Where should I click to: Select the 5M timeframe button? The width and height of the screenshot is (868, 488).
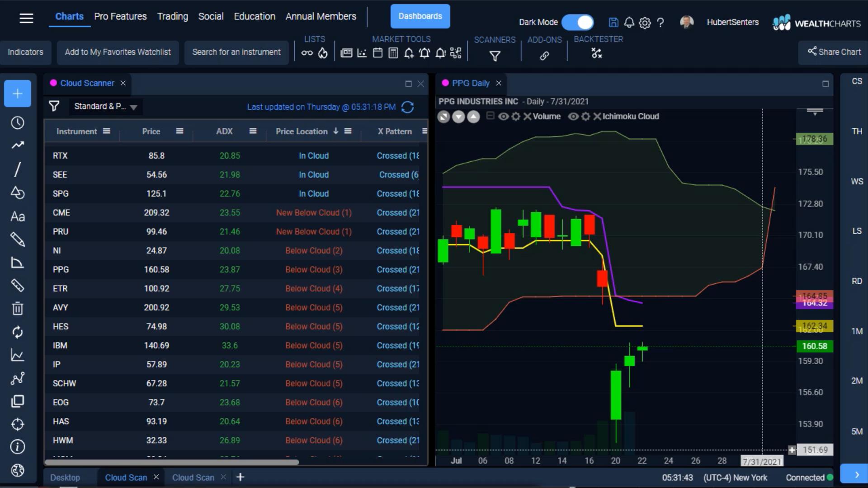(857, 432)
